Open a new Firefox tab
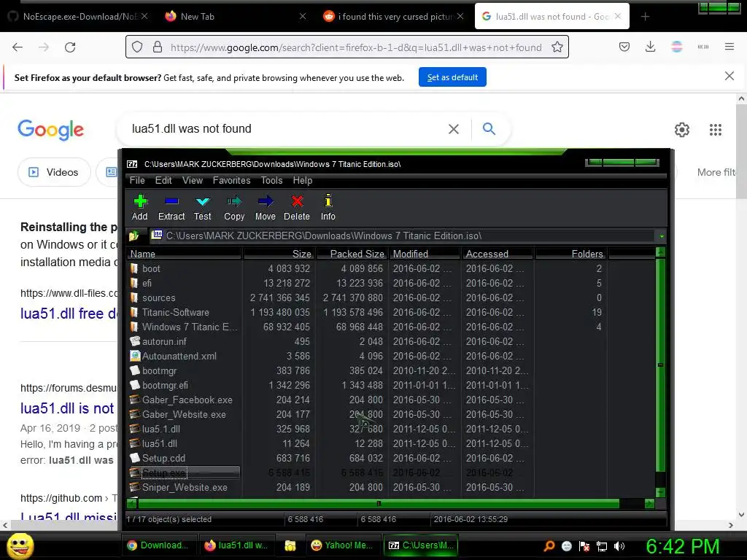The image size is (747, 560). point(645,17)
